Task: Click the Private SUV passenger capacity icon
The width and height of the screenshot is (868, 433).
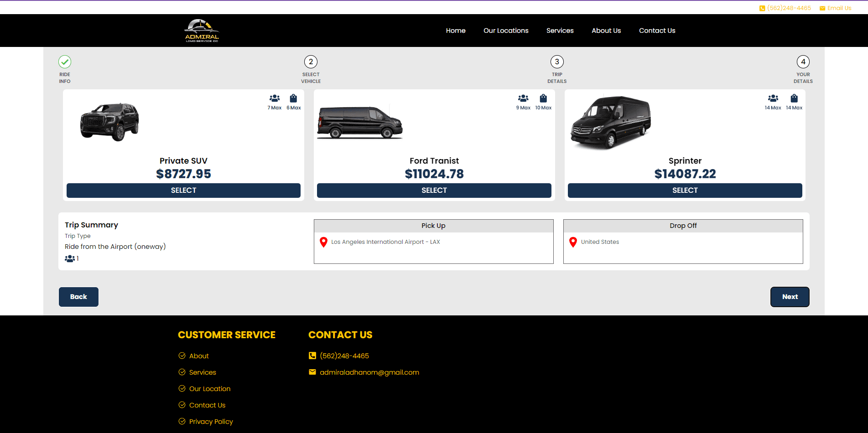Action: click(x=275, y=98)
